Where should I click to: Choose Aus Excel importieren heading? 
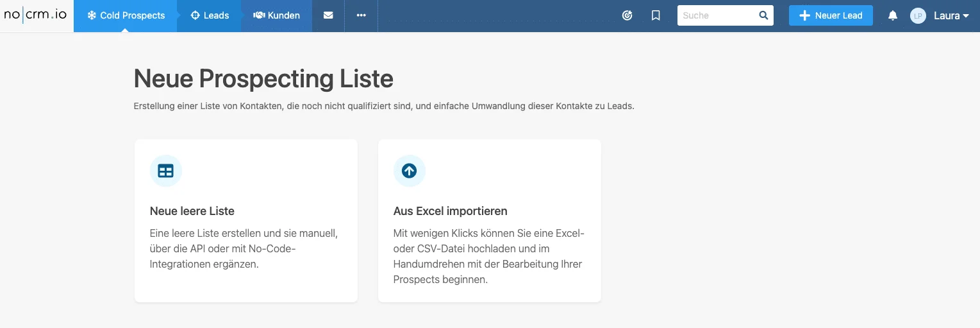(x=451, y=211)
